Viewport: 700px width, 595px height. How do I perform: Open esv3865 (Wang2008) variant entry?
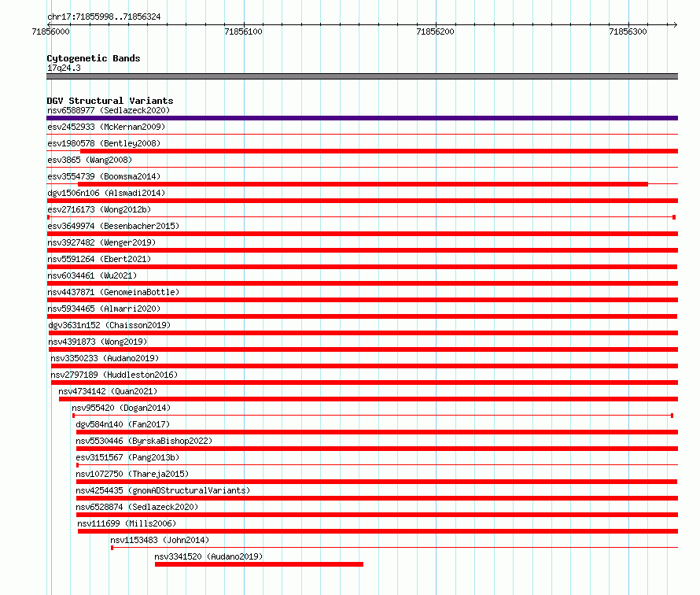point(90,160)
